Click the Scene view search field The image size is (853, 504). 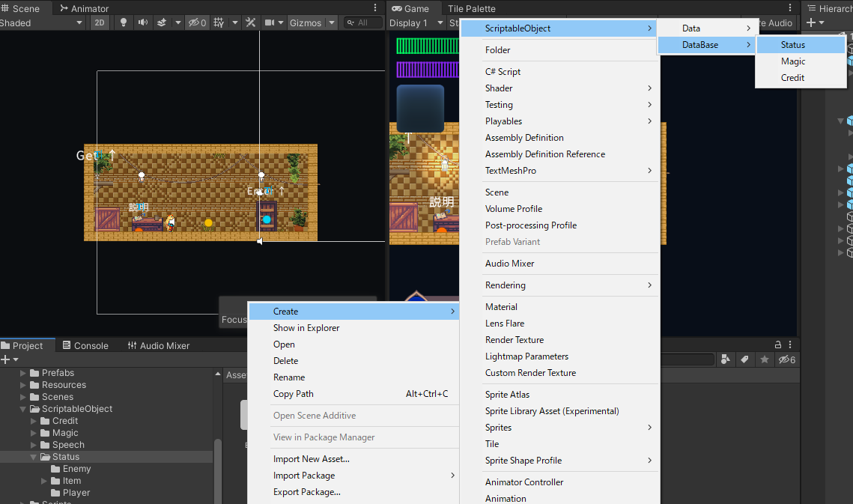tap(363, 22)
